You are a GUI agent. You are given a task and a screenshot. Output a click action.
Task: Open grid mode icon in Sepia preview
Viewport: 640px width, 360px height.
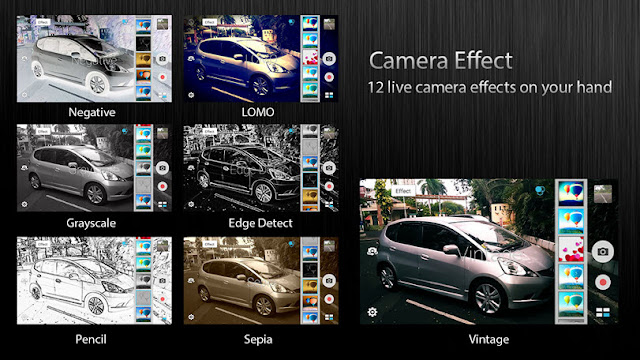(x=329, y=317)
